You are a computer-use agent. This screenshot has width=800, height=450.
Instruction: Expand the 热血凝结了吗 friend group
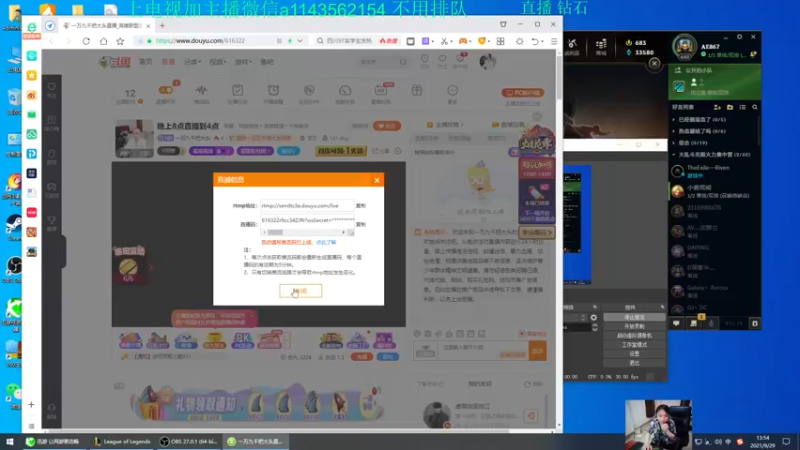pos(702,131)
